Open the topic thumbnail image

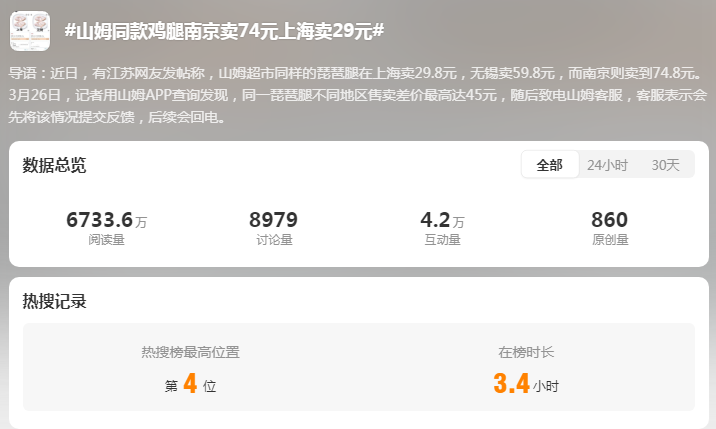tap(30, 31)
